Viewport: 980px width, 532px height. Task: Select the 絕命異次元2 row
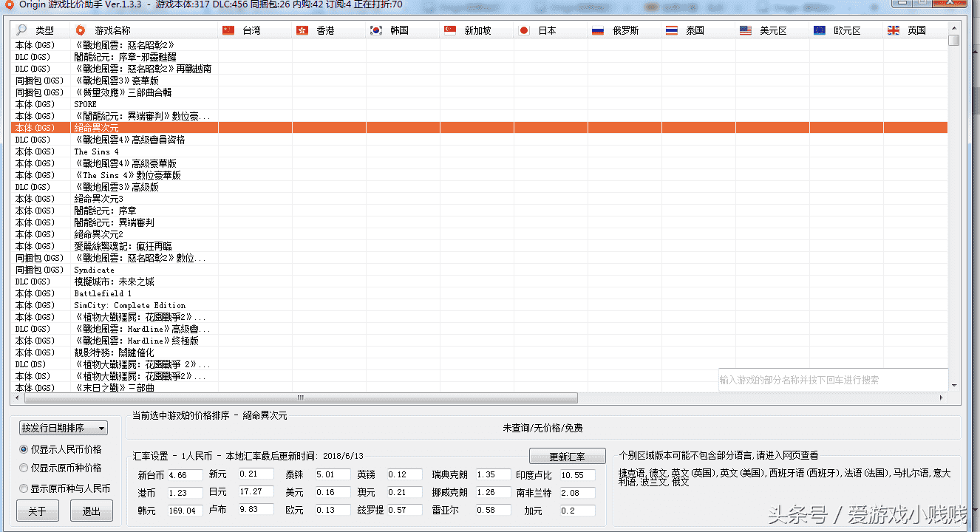(480, 234)
